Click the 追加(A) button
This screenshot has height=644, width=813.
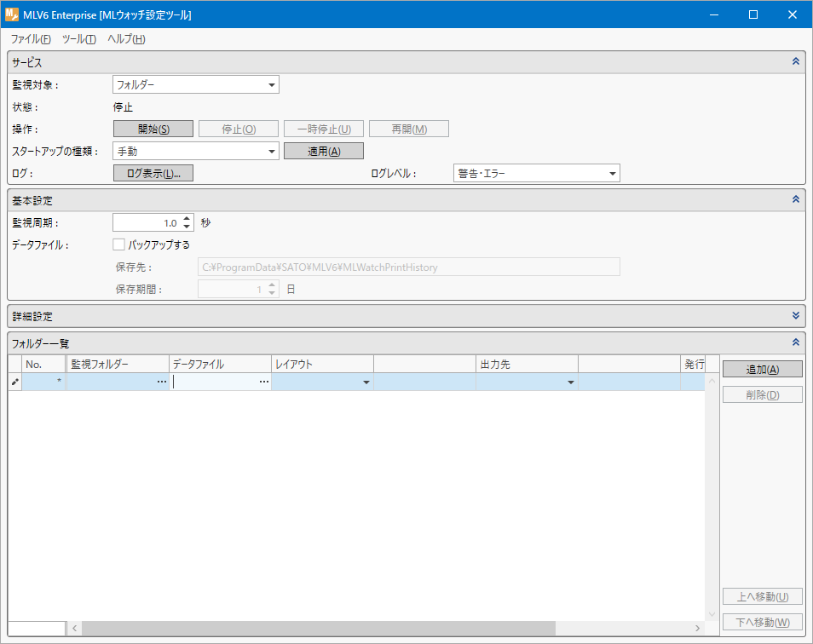763,370
